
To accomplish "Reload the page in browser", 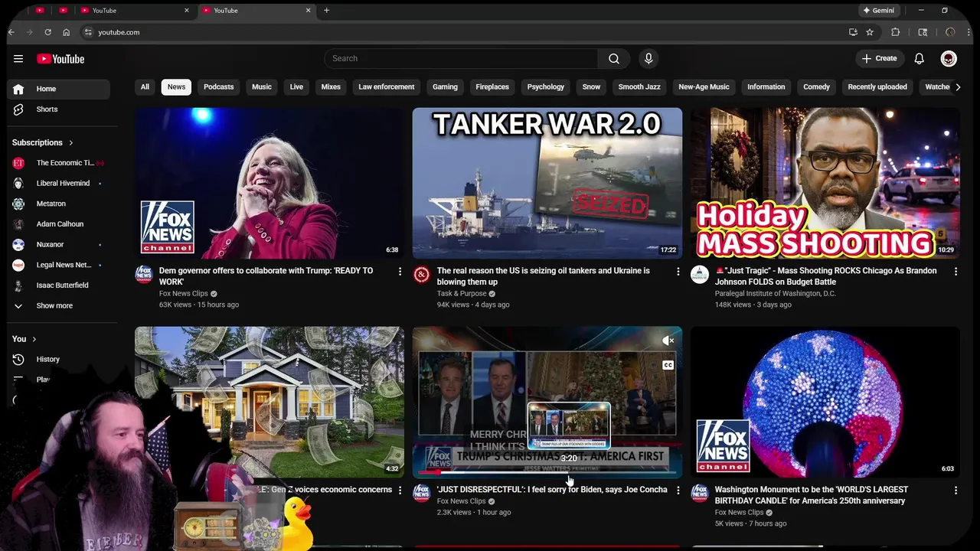I will pyautogui.click(x=47, y=32).
